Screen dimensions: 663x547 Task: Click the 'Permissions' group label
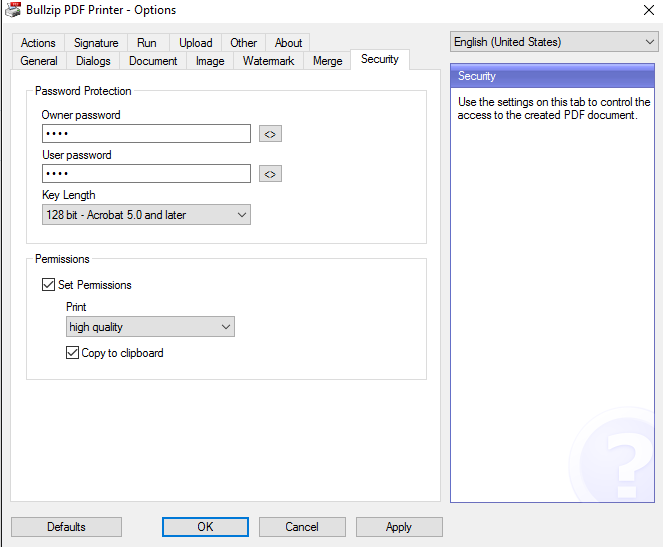point(62,259)
